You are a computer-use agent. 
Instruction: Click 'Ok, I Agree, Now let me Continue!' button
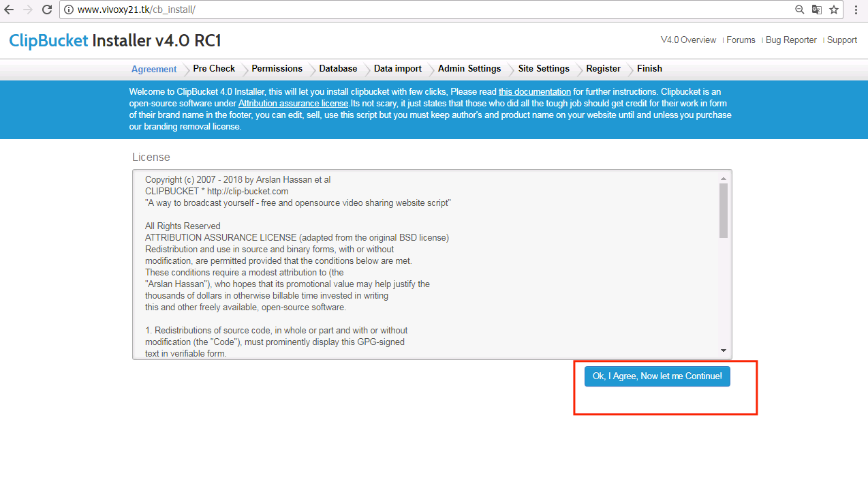(x=657, y=376)
